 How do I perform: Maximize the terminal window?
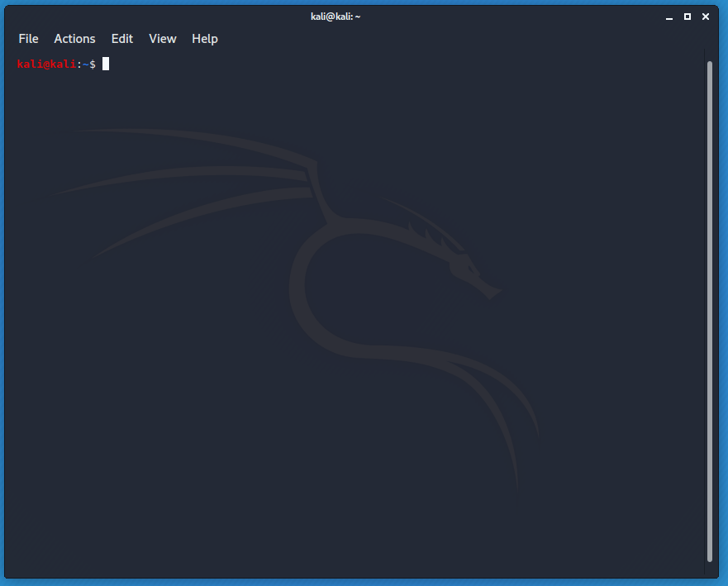pos(688,17)
